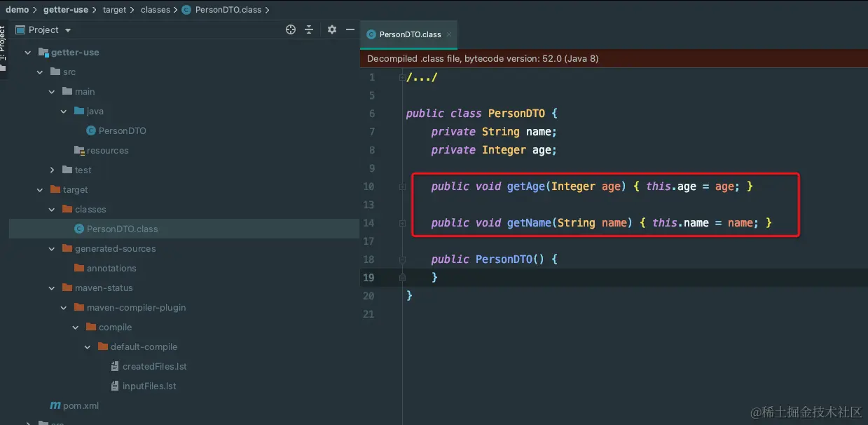
Task: Collapse the PersonDTO constructor fold marker
Action: click(x=401, y=259)
